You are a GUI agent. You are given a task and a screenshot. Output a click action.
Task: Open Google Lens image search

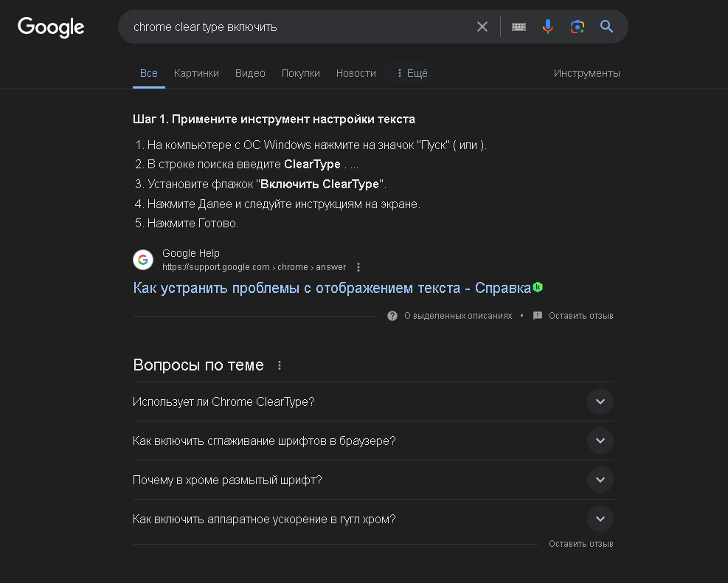click(x=577, y=27)
